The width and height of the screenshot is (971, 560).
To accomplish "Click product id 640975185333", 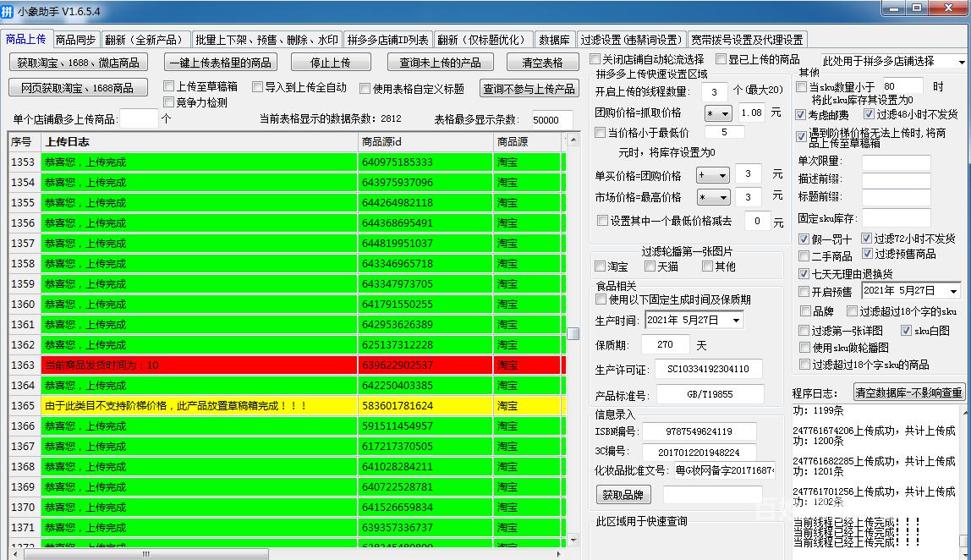I will (x=398, y=162).
